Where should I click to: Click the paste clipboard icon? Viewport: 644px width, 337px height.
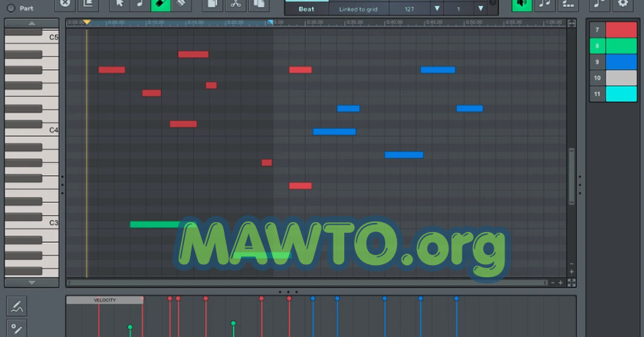pyautogui.click(x=259, y=4)
